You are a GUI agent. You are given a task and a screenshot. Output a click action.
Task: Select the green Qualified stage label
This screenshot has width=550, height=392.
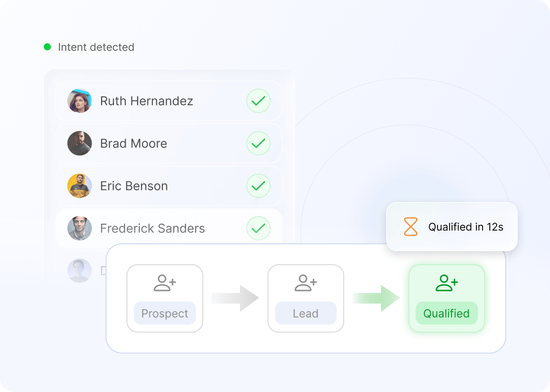tap(447, 314)
